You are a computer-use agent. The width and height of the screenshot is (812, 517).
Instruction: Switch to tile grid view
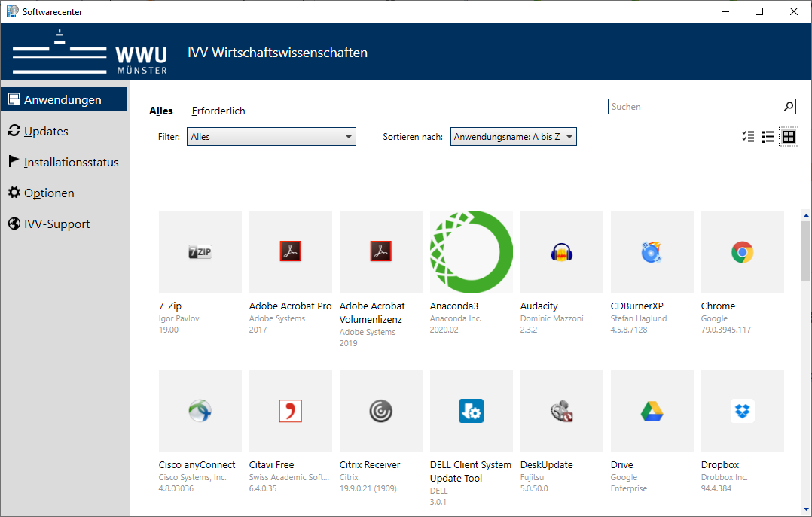[788, 137]
